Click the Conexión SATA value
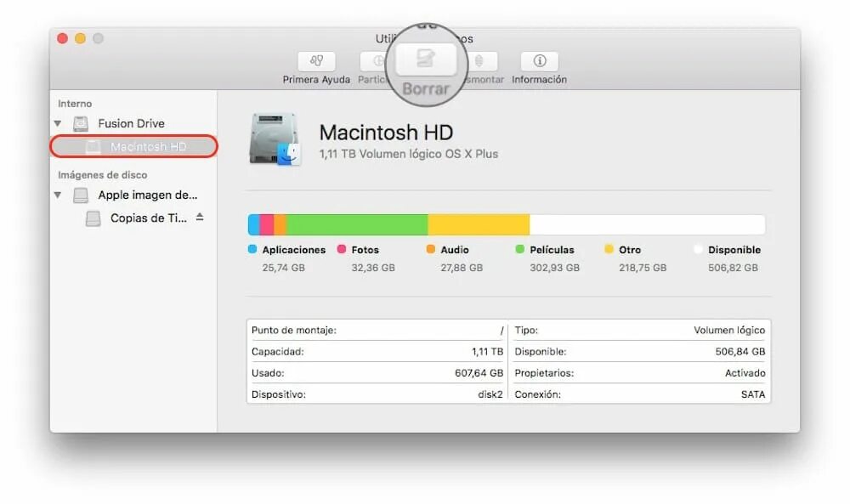The height and width of the screenshot is (504, 850). (x=753, y=394)
